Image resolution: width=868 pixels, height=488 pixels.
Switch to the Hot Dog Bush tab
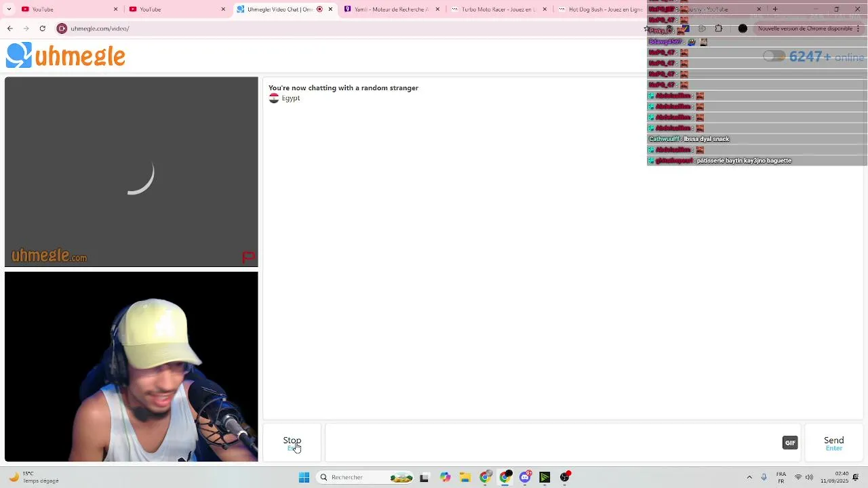[x=605, y=9]
